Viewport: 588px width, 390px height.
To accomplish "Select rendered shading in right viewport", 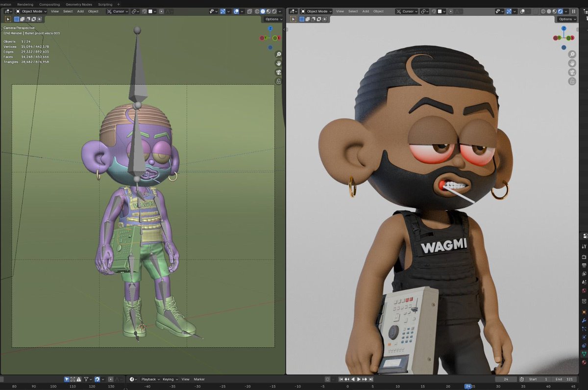I will click(x=561, y=11).
